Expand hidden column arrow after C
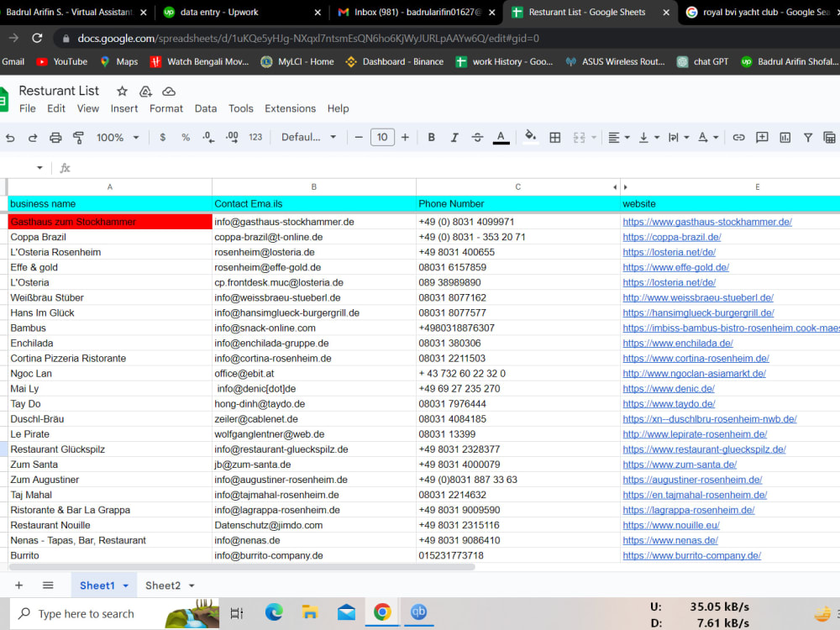The height and width of the screenshot is (630, 840). [x=625, y=187]
